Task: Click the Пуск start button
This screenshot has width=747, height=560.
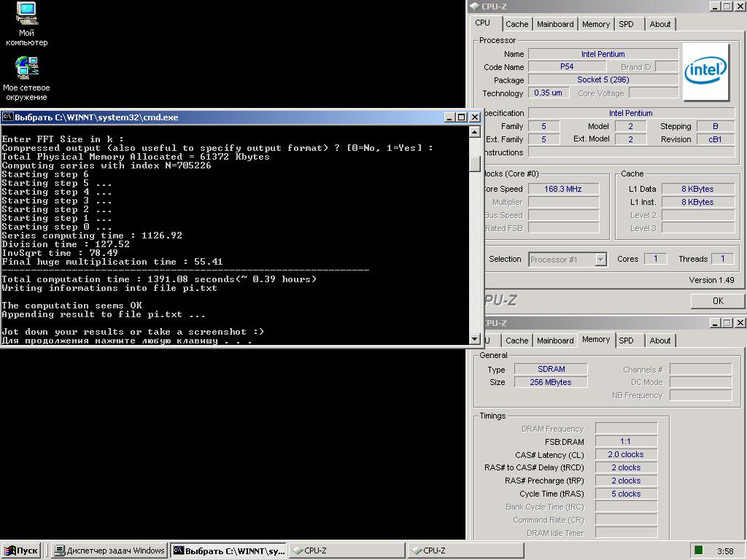Action: (x=21, y=551)
